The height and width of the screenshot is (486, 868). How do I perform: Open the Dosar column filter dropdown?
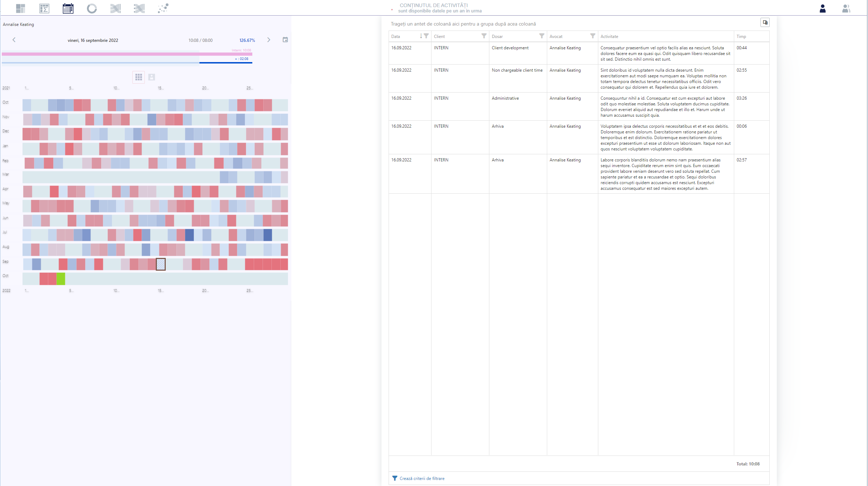click(542, 36)
